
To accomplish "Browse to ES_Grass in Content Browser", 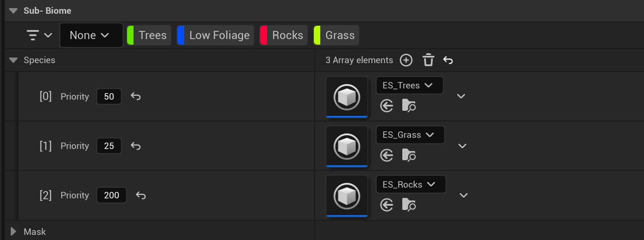I will pyautogui.click(x=409, y=155).
